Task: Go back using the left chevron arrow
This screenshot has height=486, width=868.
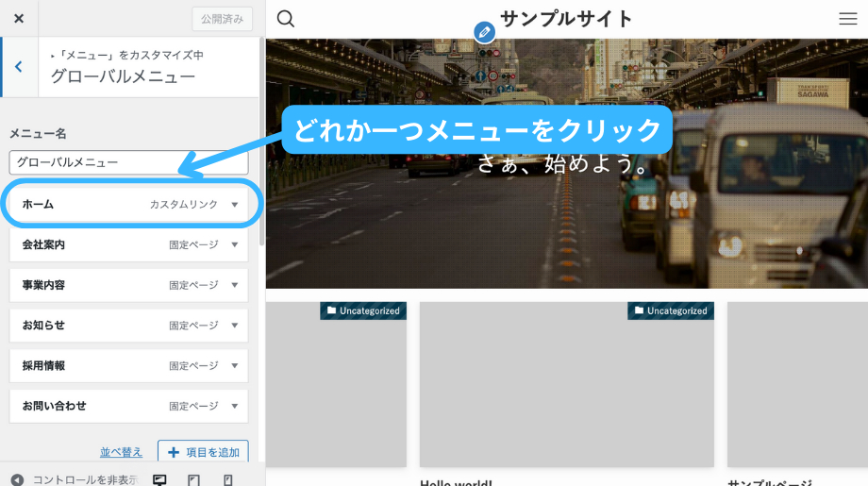Action: (19, 67)
